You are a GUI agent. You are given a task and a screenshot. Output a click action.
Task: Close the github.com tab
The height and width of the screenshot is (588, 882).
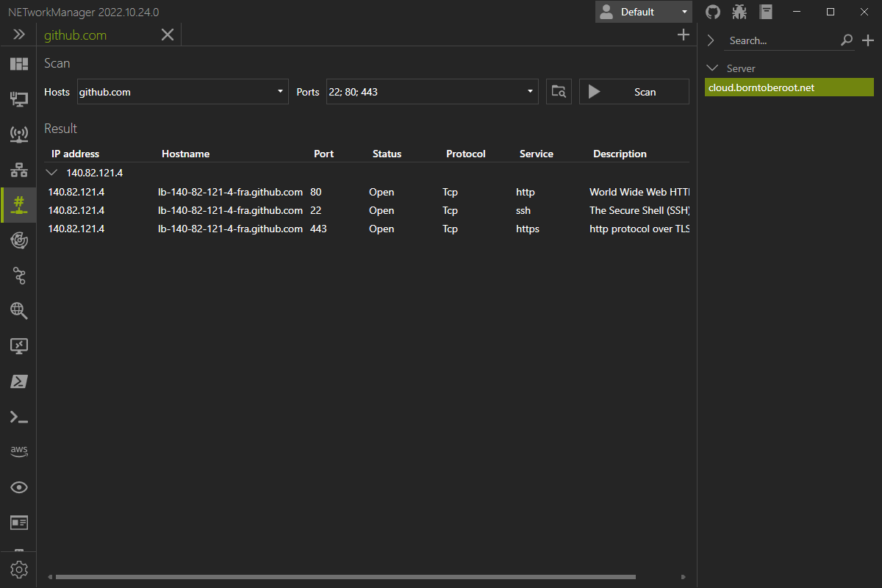(x=168, y=35)
